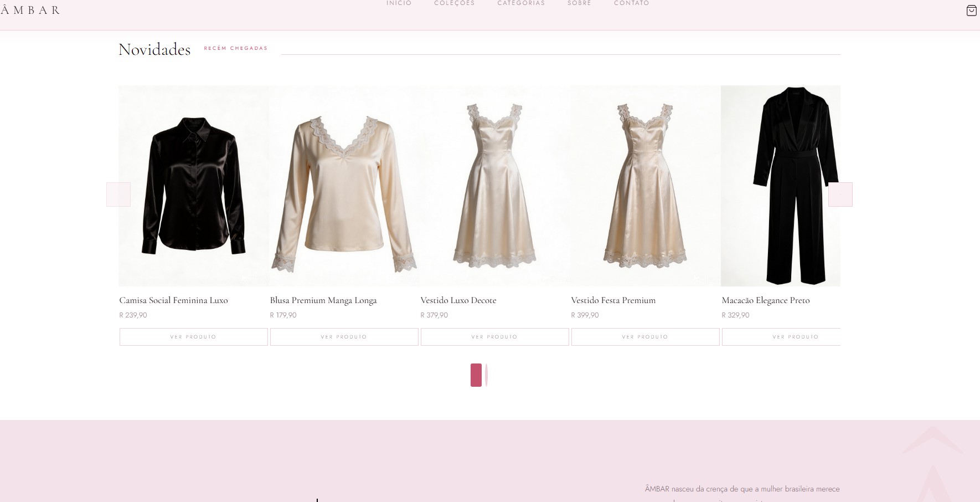This screenshot has height=502, width=980.
Task: Open the cream lace blouse product image
Action: [344, 186]
